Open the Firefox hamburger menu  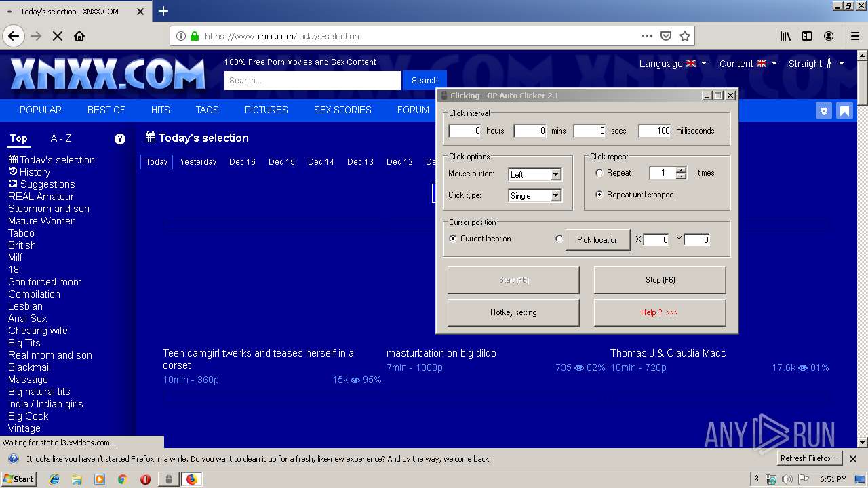click(855, 36)
